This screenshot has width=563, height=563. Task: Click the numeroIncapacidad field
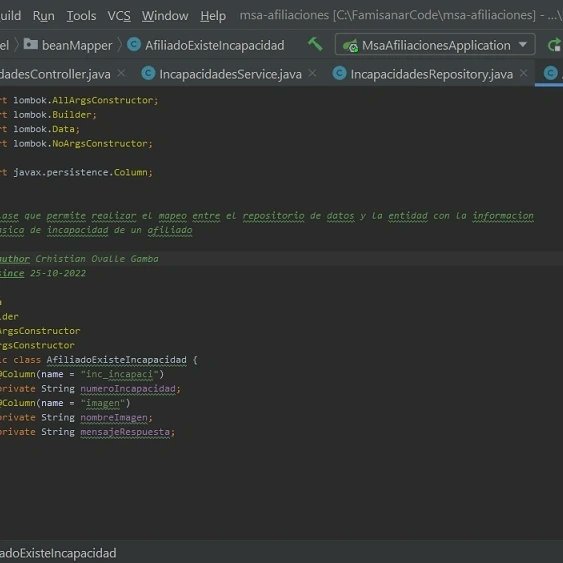(128, 388)
